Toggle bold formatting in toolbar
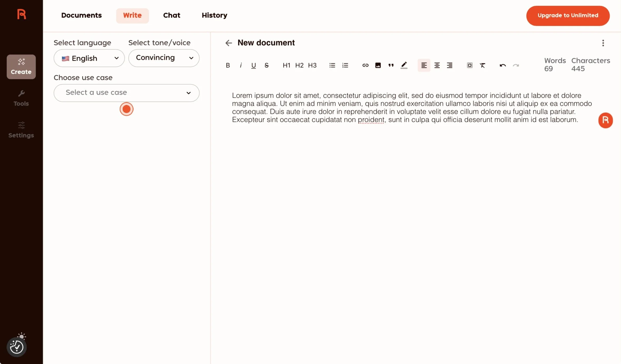Viewport: 621px width, 364px height. click(x=228, y=65)
